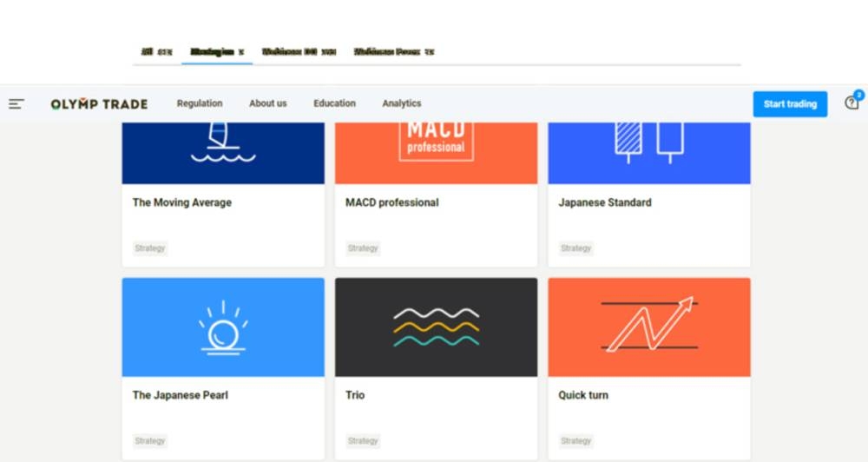Open the Trio wavy lines thumbnail

tap(437, 327)
